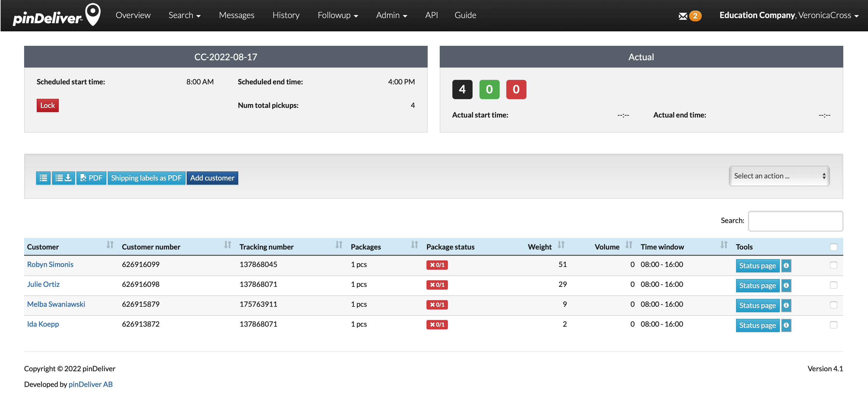The image size is (868, 405).
Task: Open Status page for Julie Ortiz
Action: click(x=757, y=285)
